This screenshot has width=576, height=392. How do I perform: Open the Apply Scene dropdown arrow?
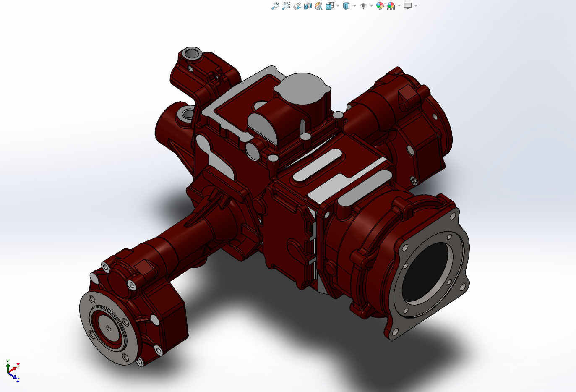coord(399,6)
